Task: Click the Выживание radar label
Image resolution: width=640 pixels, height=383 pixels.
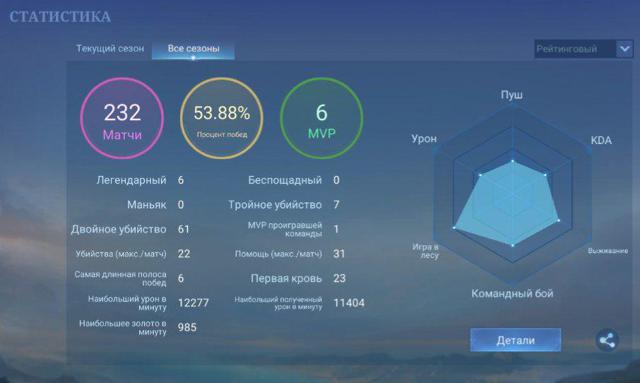Action: [608, 251]
